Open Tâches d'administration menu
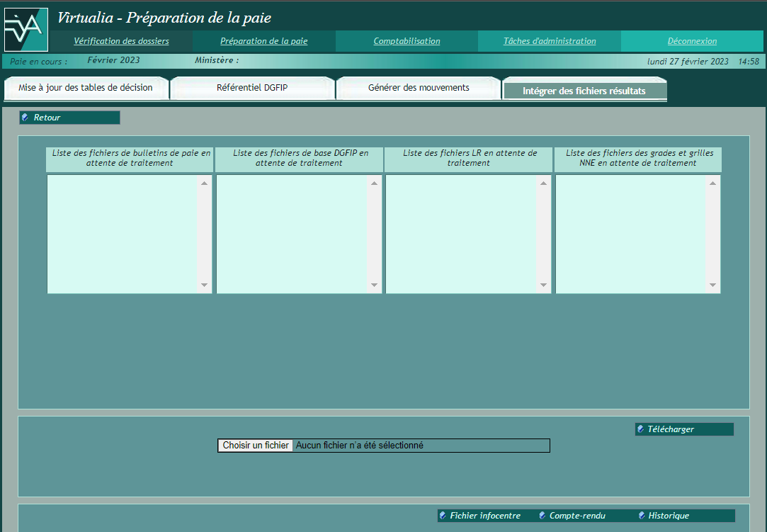The width and height of the screenshot is (767, 532). tap(550, 41)
